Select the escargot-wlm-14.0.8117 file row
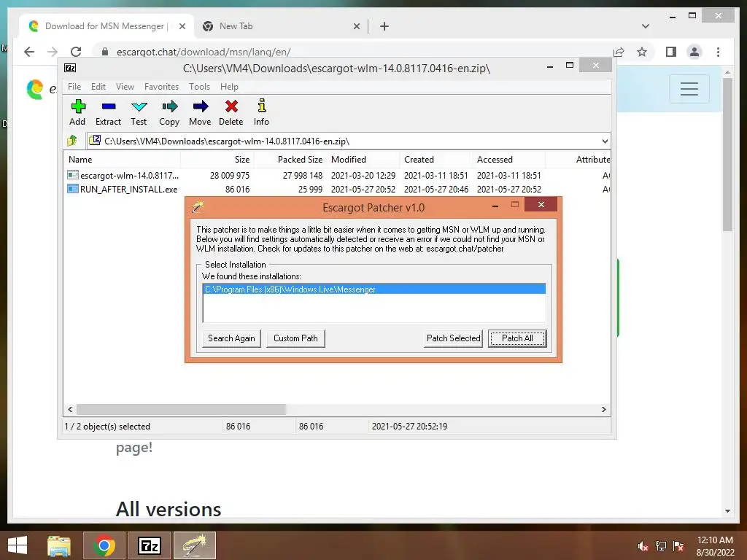 (336, 176)
